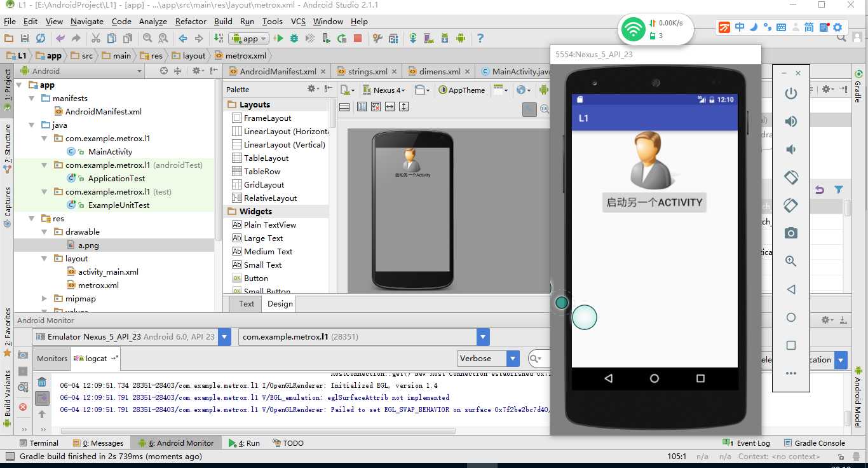Image resolution: width=868 pixels, height=468 pixels.
Task: Click AppTheme theme button
Action: (462, 90)
